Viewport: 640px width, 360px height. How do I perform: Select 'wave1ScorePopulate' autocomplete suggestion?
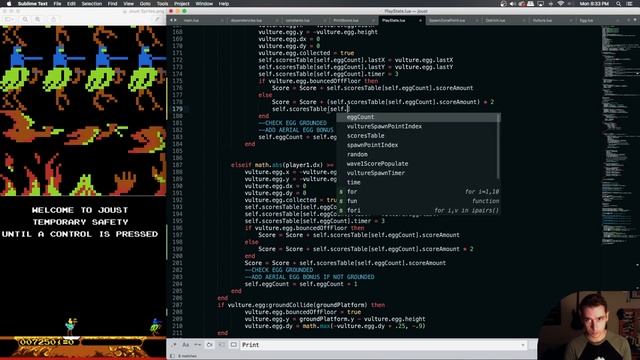pos(417,164)
